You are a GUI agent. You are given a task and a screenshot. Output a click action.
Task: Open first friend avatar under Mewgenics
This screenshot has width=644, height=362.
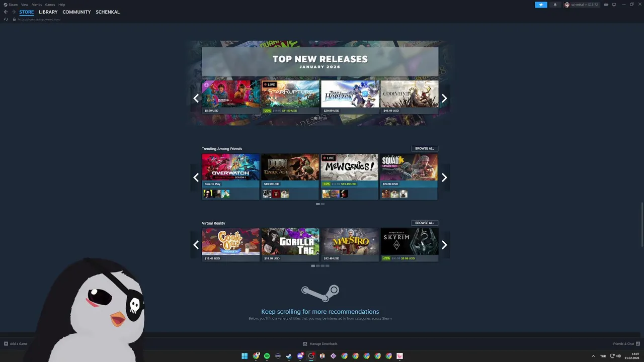coord(326,194)
